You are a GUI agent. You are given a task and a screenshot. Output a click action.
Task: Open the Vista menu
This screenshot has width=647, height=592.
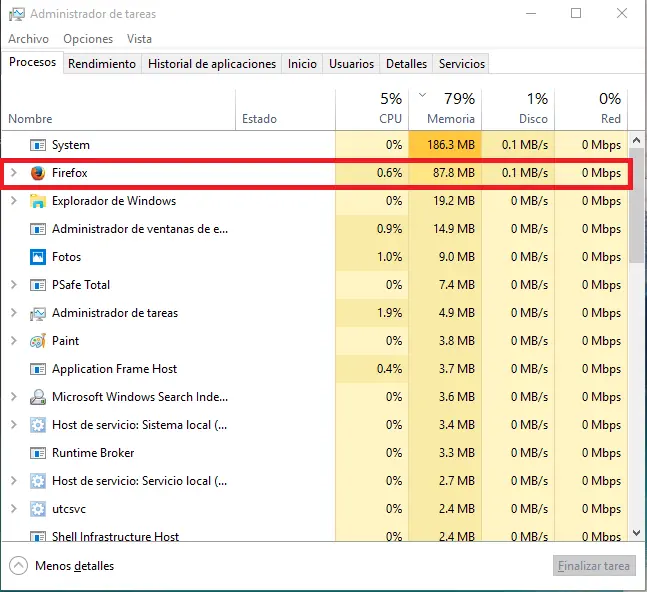coord(139,39)
